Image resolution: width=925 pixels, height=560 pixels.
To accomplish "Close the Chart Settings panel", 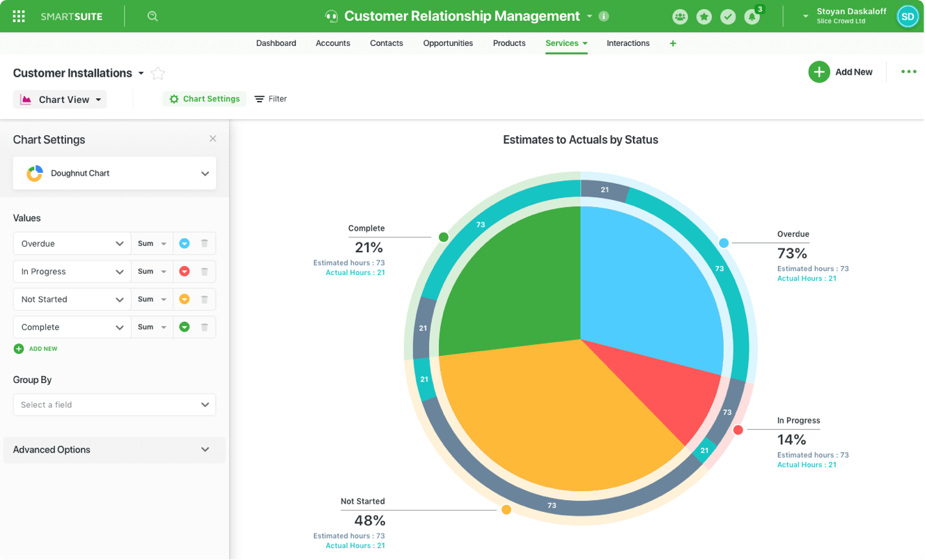I will pos(212,139).
